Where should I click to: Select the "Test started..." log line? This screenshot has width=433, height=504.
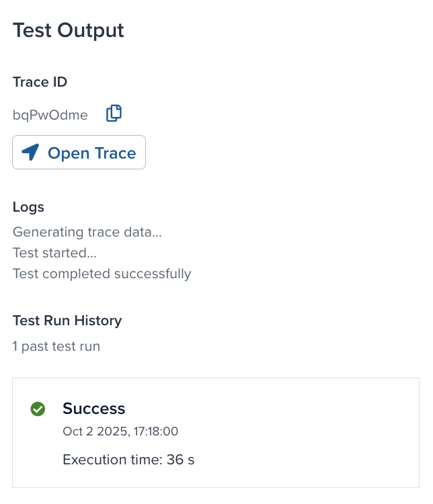click(54, 253)
